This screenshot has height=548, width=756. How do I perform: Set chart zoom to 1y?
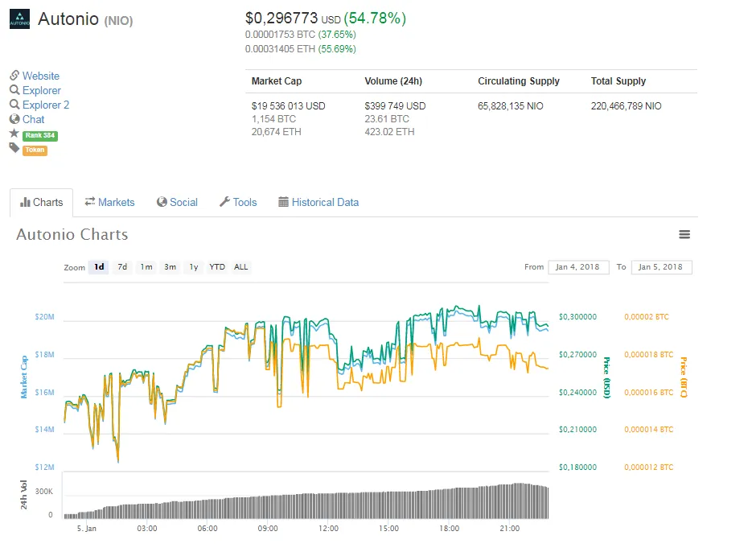[193, 267]
